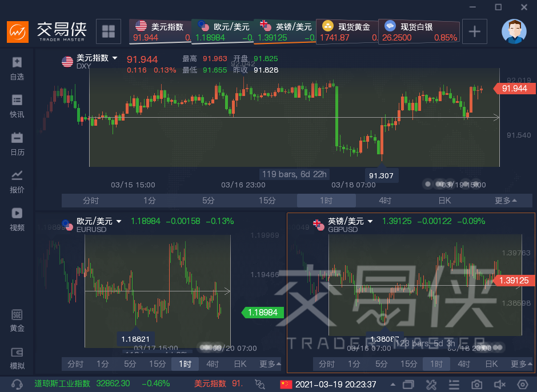Select the 1时 timeframe on EURUSD chart
The height and width of the screenshot is (392, 537).
[185, 364]
